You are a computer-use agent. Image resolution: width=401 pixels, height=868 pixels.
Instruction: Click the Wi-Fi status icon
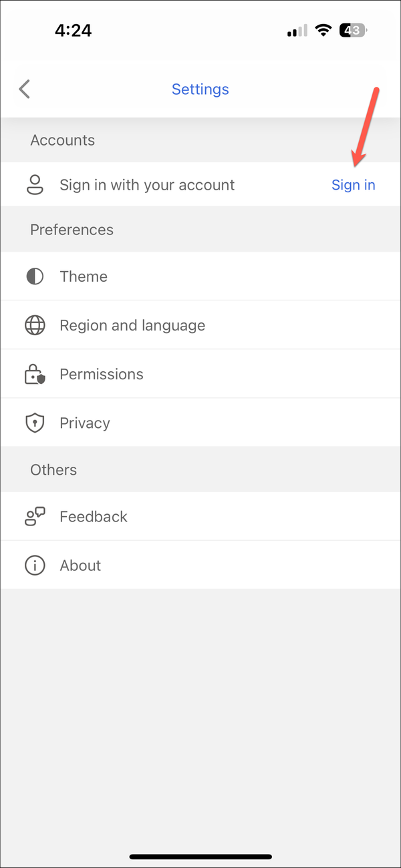[323, 30]
